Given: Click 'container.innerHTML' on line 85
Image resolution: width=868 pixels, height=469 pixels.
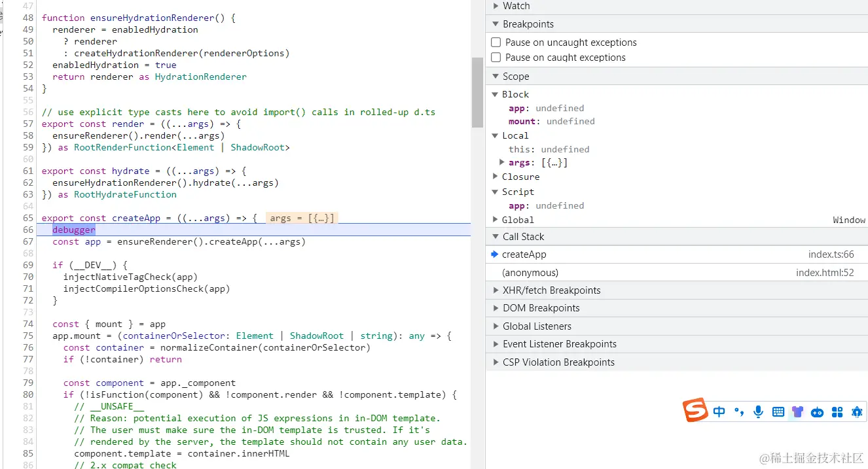Looking at the screenshot, I should [238, 453].
